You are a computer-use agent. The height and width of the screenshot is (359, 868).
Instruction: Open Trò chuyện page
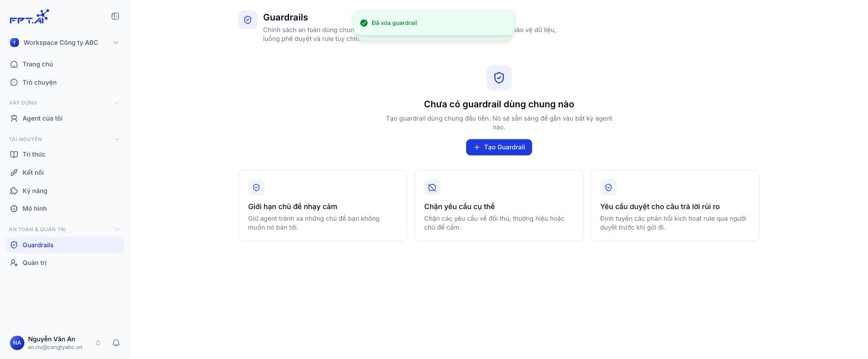65,82
